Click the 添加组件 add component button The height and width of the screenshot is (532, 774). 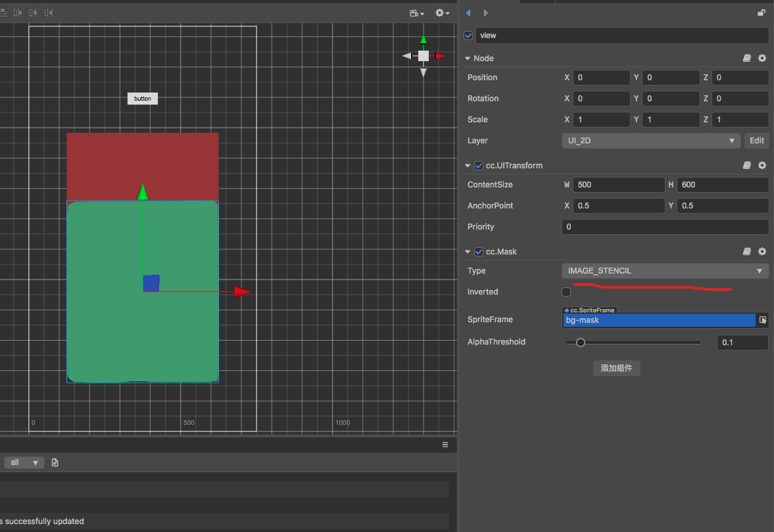pyautogui.click(x=616, y=368)
